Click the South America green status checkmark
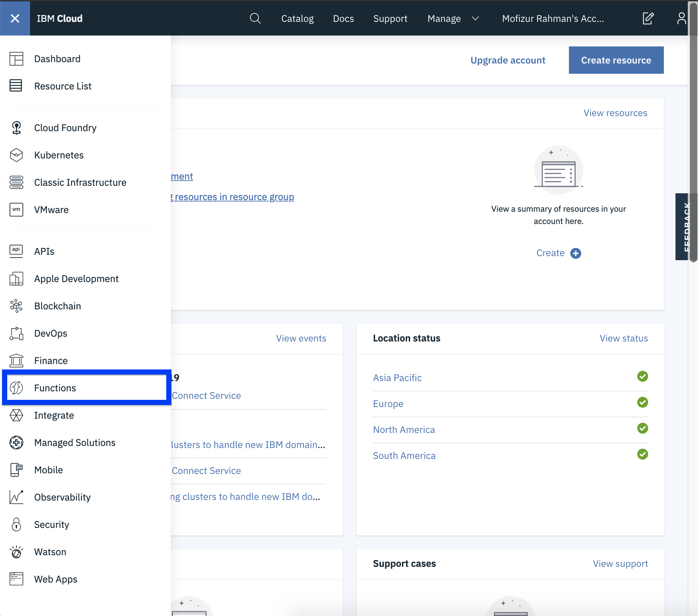This screenshot has height=616, width=698. (x=642, y=454)
